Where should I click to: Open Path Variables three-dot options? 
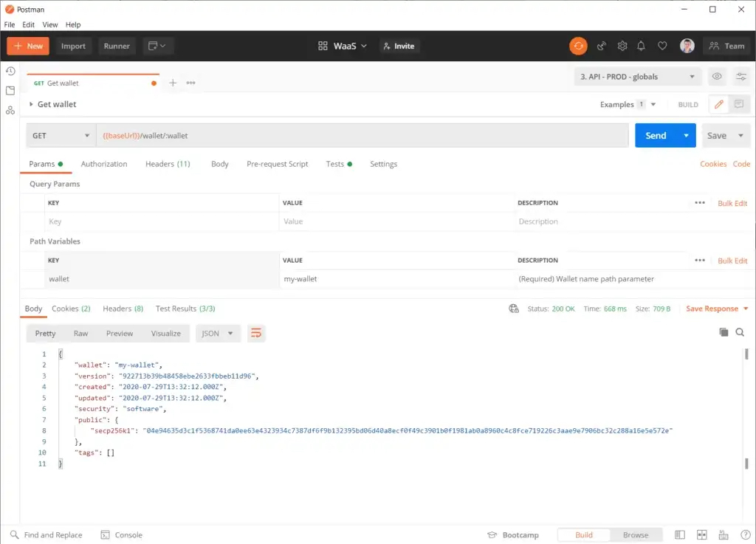click(x=700, y=261)
